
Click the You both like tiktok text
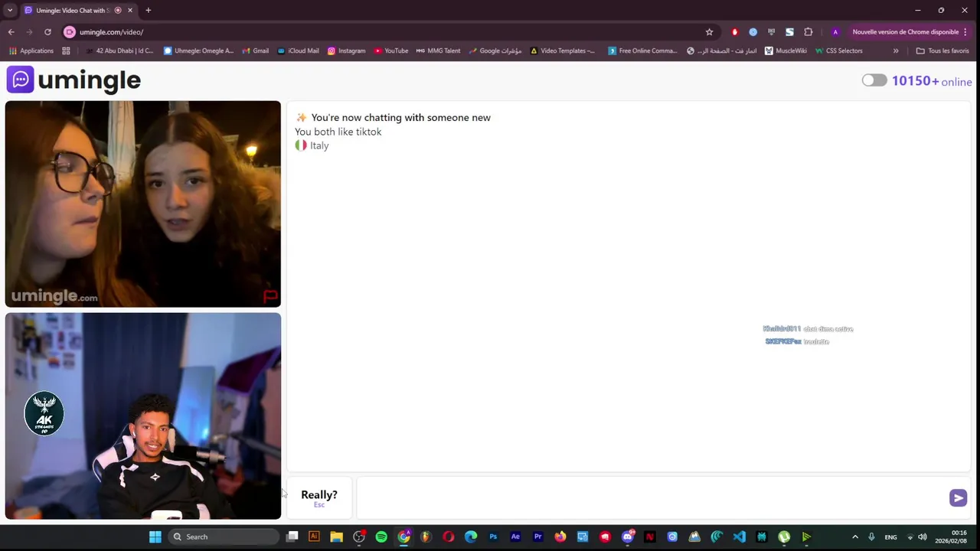[x=338, y=132]
